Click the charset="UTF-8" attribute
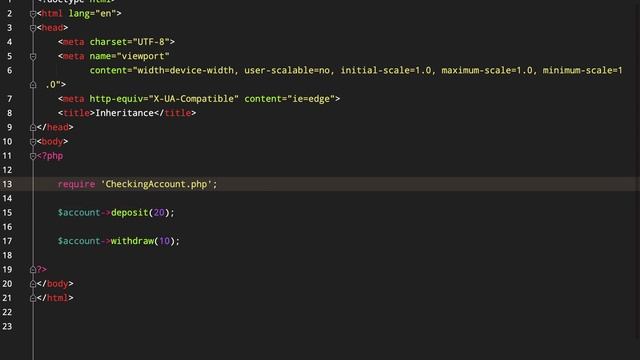The height and width of the screenshot is (360, 640). pyautogui.click(x=129, y=42)
